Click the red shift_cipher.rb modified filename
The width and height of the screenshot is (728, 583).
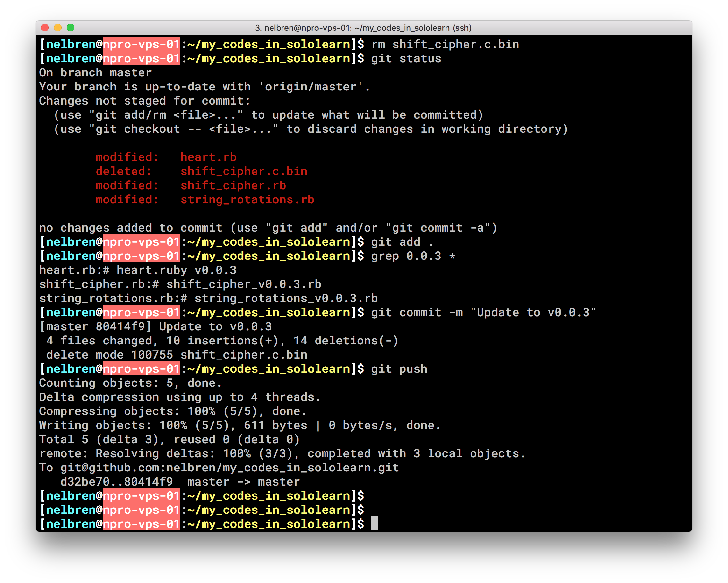[233, 186]
